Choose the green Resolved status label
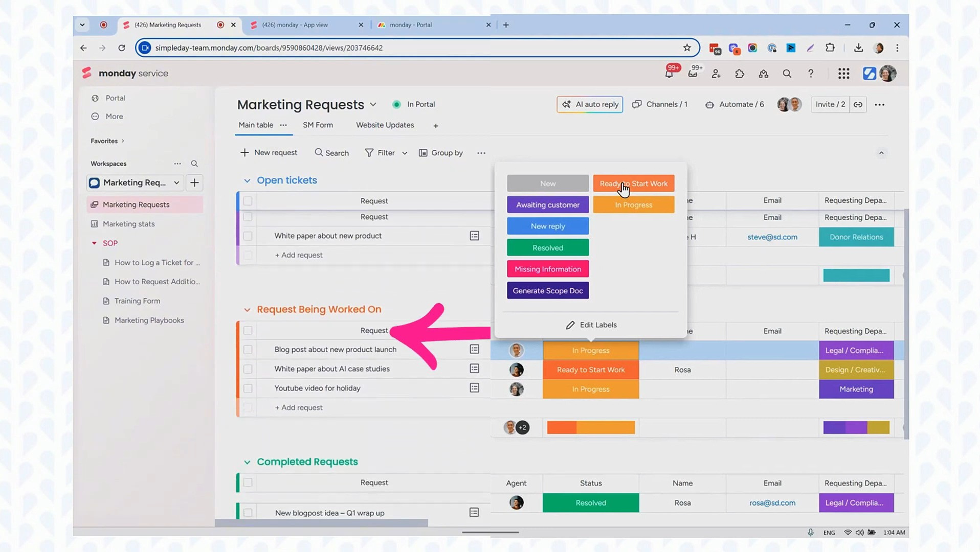The height and width of the screenshot is (552, 980). tap(547, 248)
